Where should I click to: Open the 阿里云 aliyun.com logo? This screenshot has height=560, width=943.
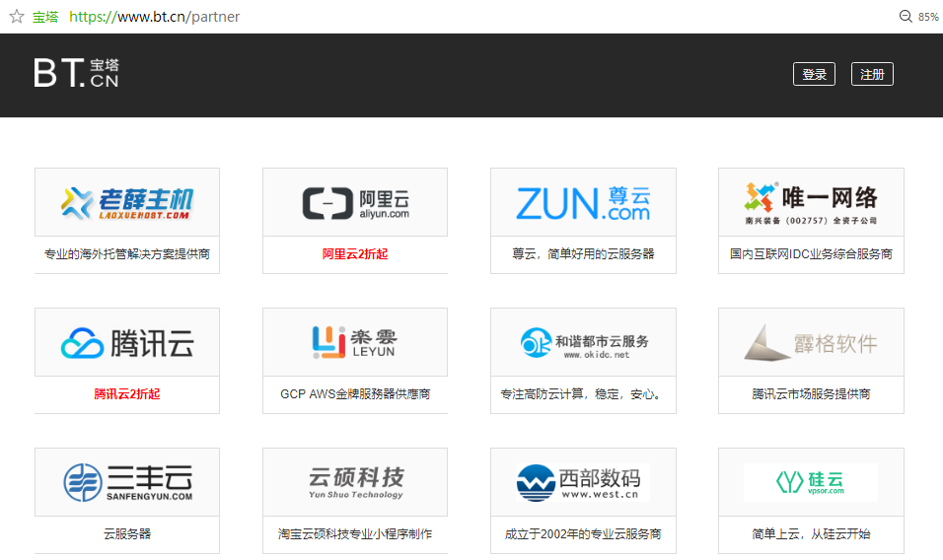click(x=355, y=202)
